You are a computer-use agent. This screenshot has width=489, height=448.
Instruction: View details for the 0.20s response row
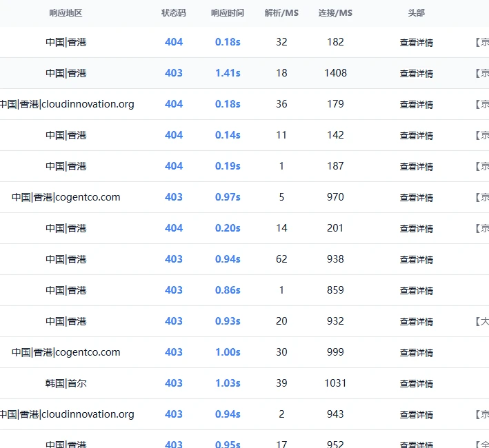click(417, 229)
